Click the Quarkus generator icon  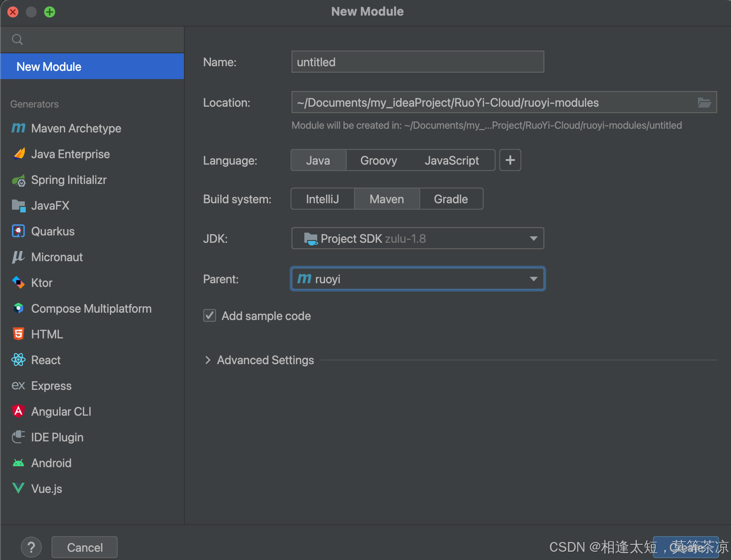pos(18,231)
